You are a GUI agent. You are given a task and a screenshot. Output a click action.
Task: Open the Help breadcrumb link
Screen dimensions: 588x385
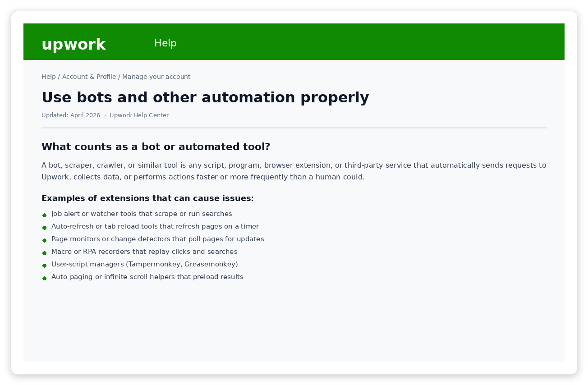(49, 77)
